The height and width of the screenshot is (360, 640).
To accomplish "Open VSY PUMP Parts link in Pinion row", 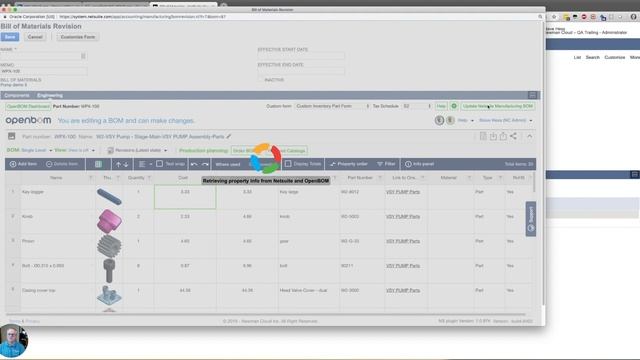I will 403,241.
